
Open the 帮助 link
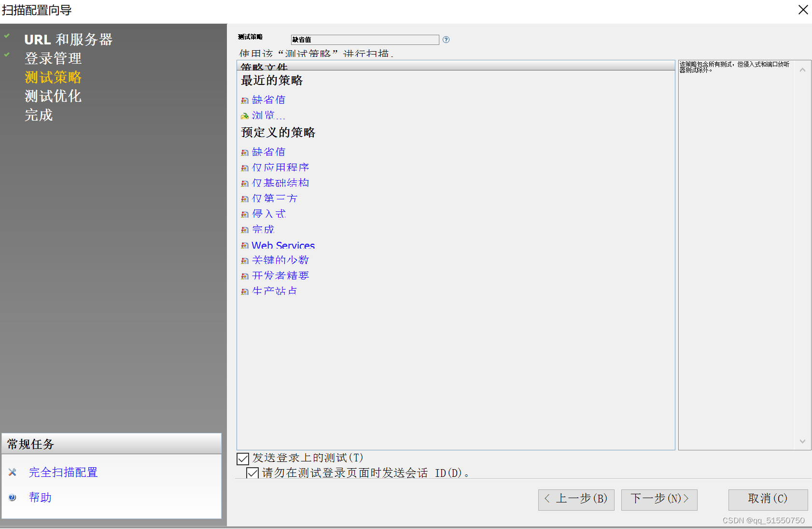point(40,497)
